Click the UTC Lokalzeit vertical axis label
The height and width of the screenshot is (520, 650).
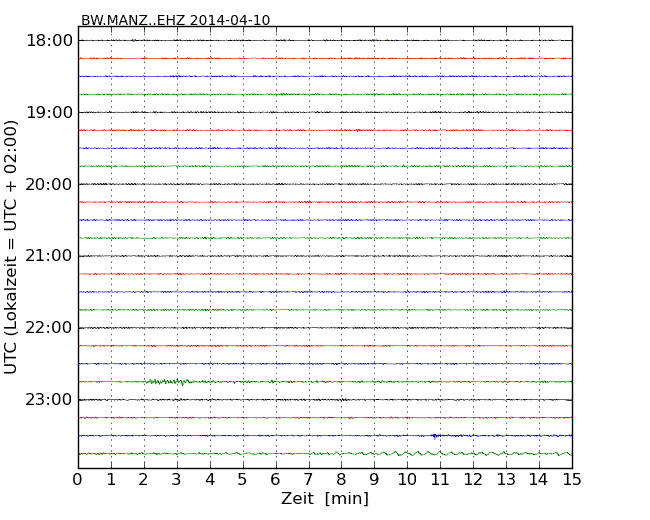point(11,247)
